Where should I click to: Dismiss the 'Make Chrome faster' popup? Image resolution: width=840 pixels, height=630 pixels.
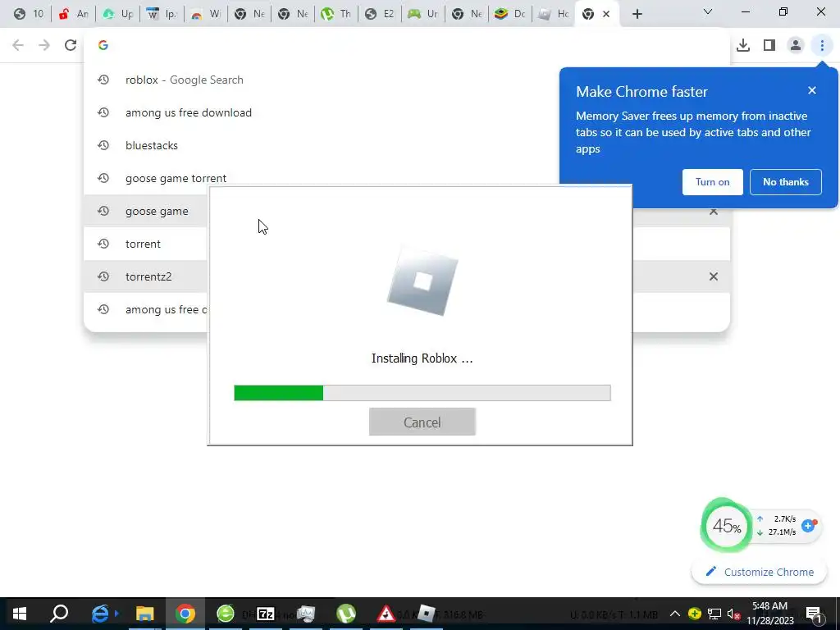click(811, 90)
